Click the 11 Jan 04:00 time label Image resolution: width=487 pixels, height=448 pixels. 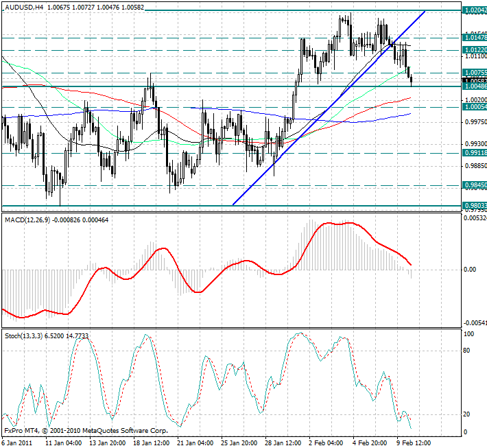coord(63,443)
